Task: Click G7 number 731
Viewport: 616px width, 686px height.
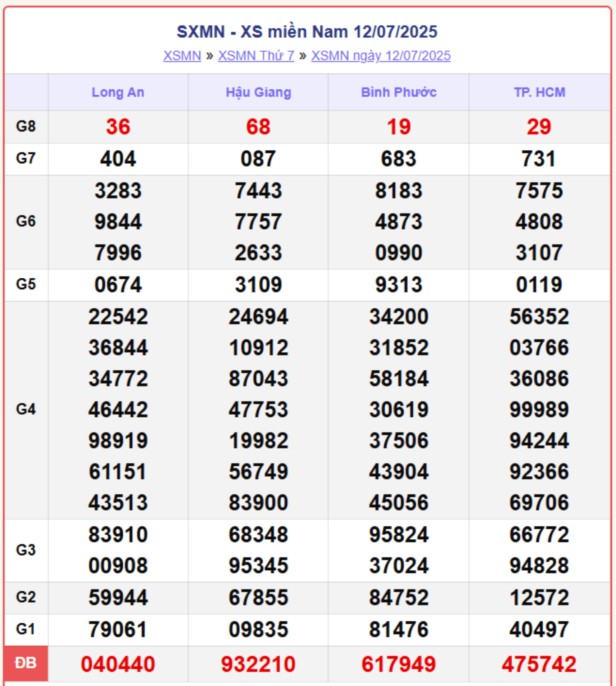Action: point(538,158)
